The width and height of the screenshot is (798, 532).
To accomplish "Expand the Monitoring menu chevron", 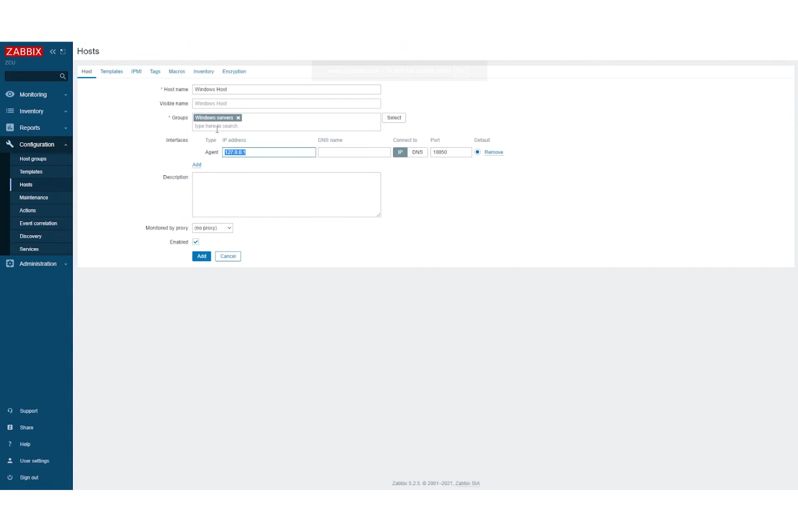I will (66, 94).
